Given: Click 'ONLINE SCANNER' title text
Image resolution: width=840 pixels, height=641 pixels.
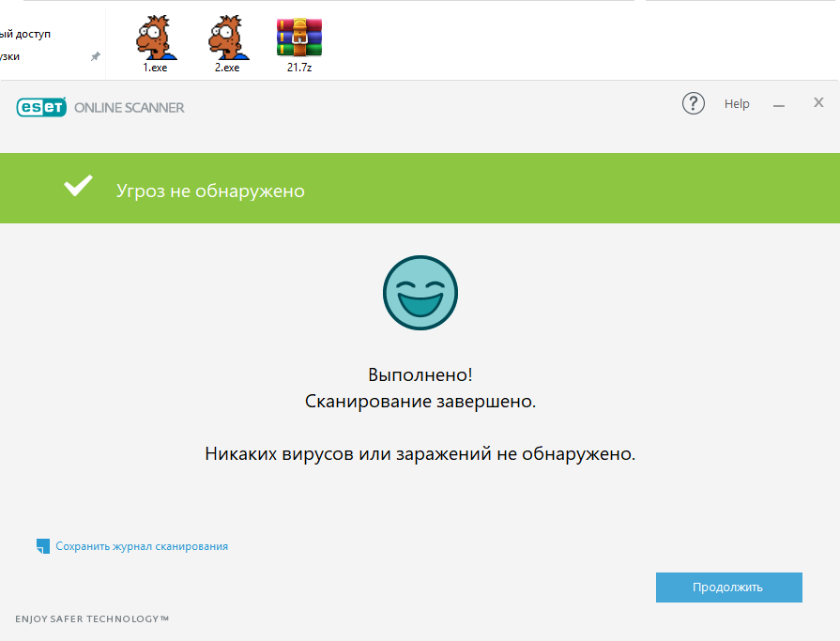Looking at the screenshot, I should pyautogui.click(x=130, y=108).
